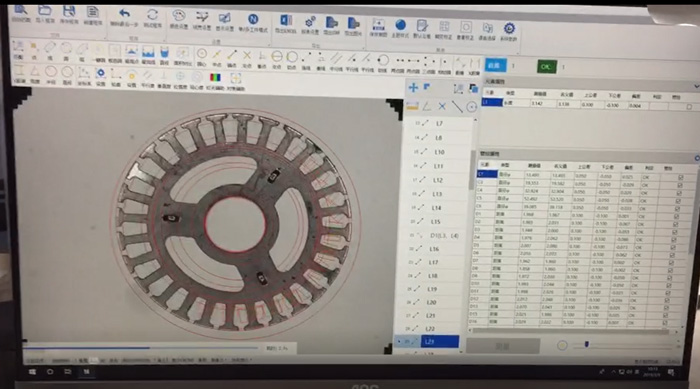Click the diagonal line filter icon above list
700x389 pixels.
(457, 107)
